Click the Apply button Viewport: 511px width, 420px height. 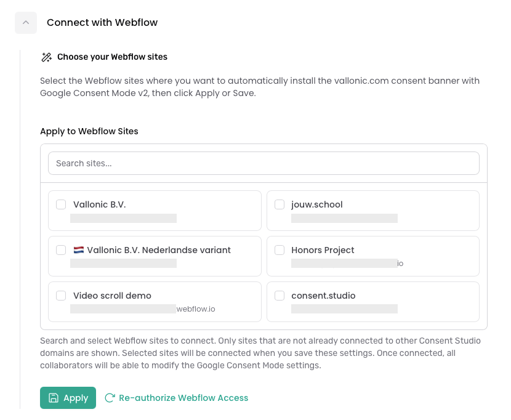point(68,398)
